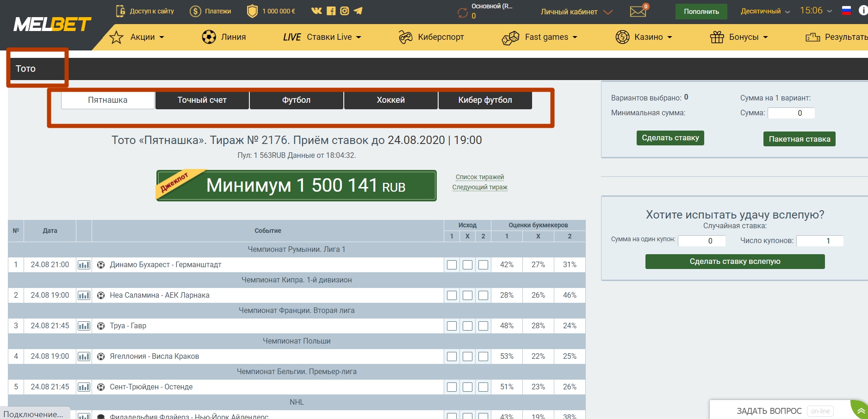This screenshot has width=868, height=419.
Task: Focus the Сумма на один купон field
Action: click(701, 241)
